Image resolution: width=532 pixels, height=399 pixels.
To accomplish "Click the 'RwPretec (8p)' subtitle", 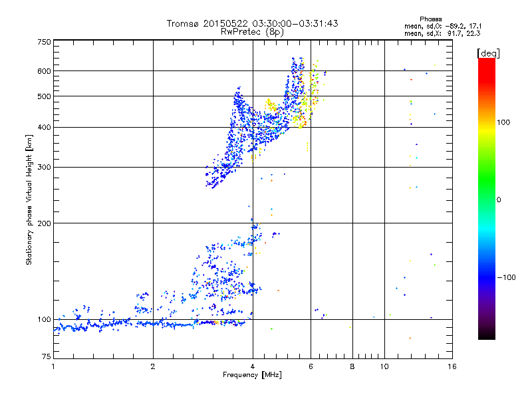I will [252, 32].
